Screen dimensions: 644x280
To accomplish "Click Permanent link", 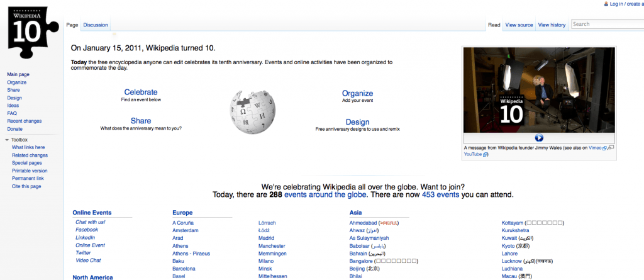I will point(28,179).
